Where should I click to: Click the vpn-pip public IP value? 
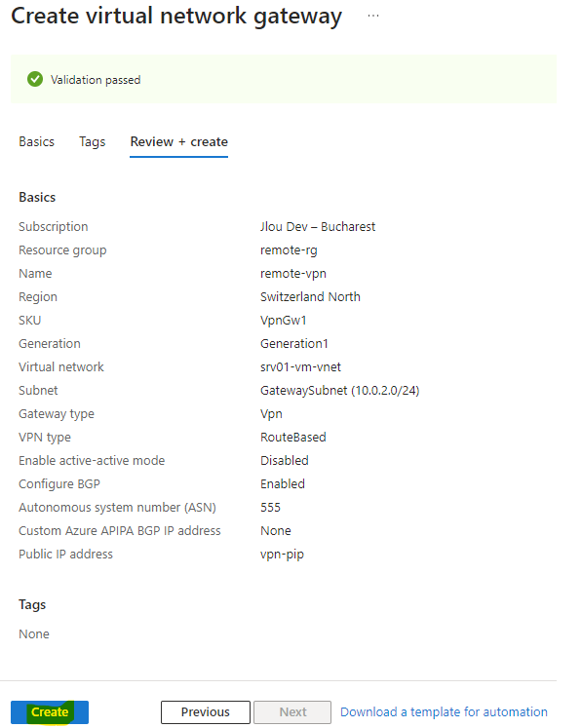point(282,554)
